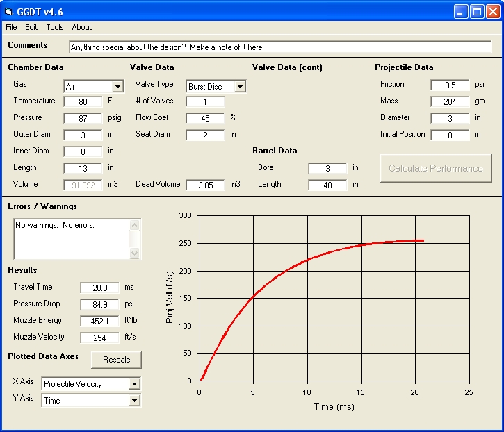This screenshot has width=504, height=432.
Task: Open the X Axis Projectile Velocity dropdown
Action: coord(134,384)
